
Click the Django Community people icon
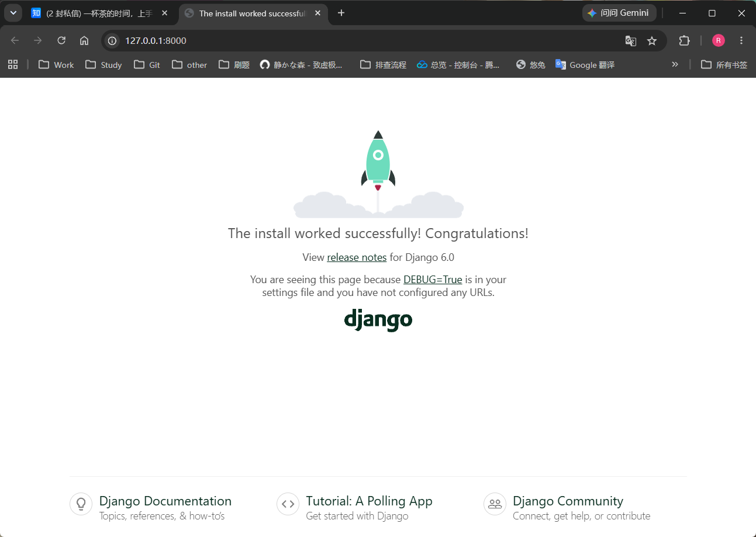(495, 504)
